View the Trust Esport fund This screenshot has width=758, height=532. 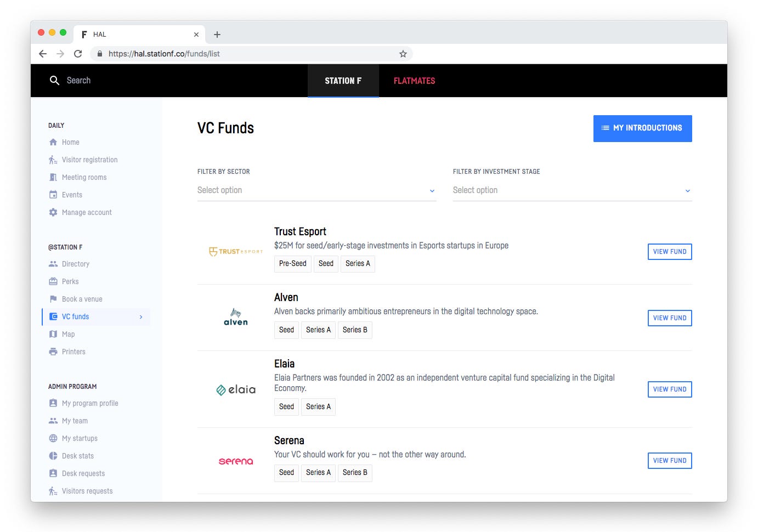point(670,252)
